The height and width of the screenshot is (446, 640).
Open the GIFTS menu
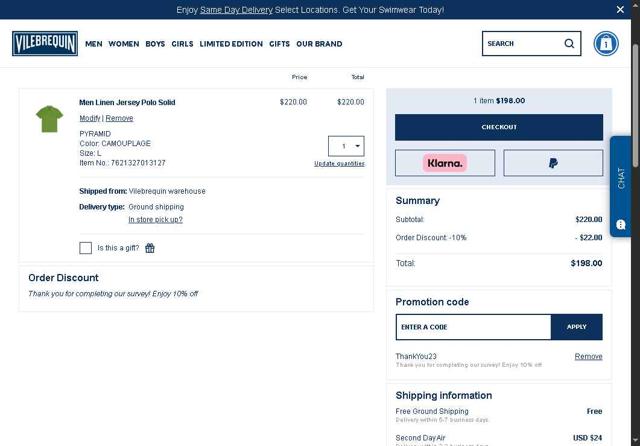pos(279,44)
